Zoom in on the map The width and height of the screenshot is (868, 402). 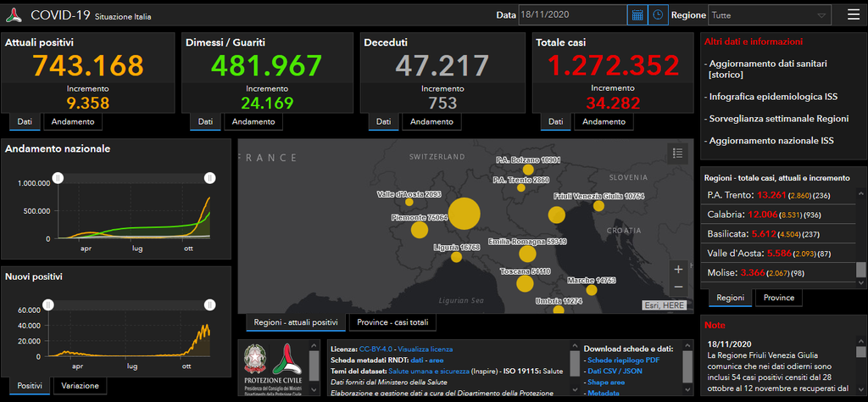tap(678, 270)
